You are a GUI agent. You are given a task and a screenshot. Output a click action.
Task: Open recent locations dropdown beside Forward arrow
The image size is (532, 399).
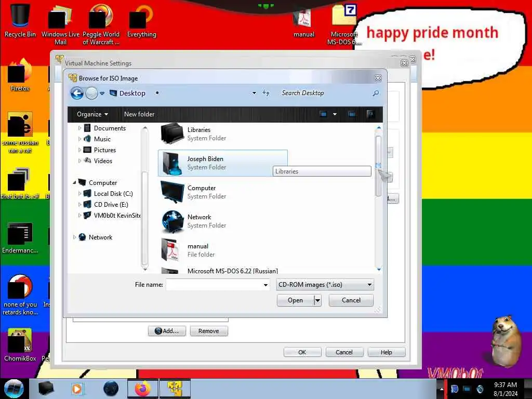click(x=102, y=94)
